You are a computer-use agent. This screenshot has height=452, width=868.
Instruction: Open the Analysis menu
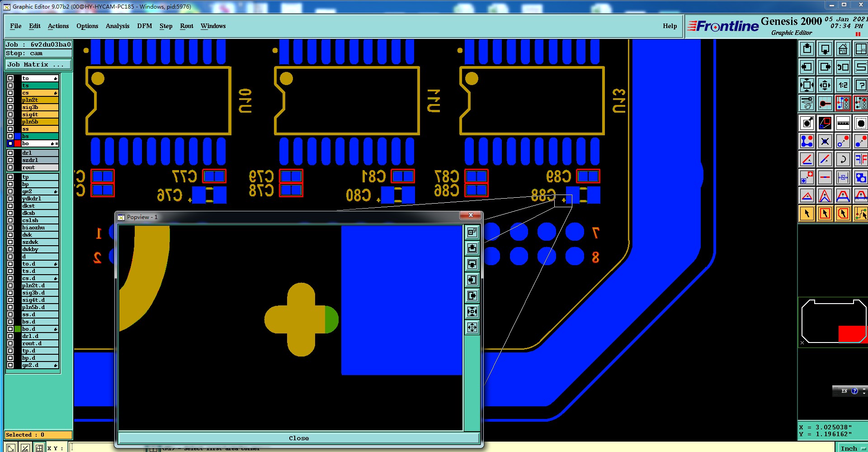pyautogui.click(x=118, y=26)
